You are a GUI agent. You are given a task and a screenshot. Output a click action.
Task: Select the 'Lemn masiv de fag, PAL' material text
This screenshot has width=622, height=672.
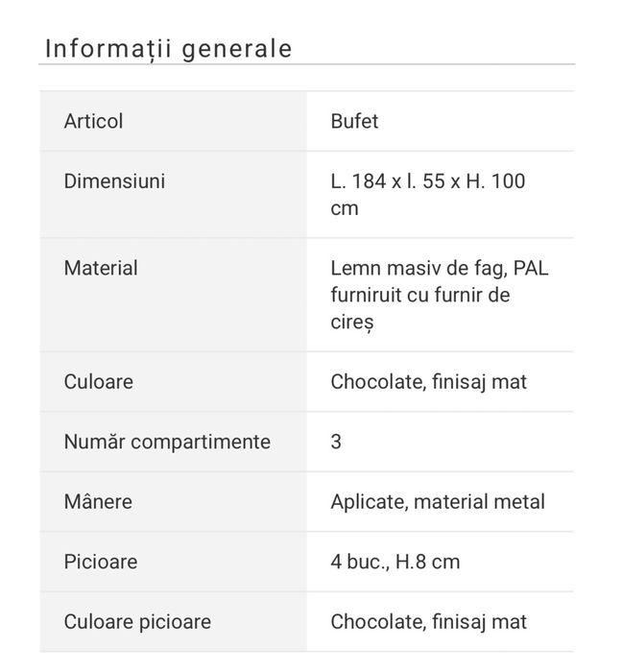tap(440, 268)
